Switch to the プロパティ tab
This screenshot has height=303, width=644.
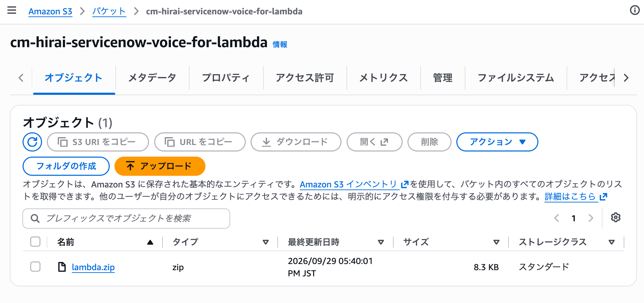pyautogui.click(x=226, y=78)
